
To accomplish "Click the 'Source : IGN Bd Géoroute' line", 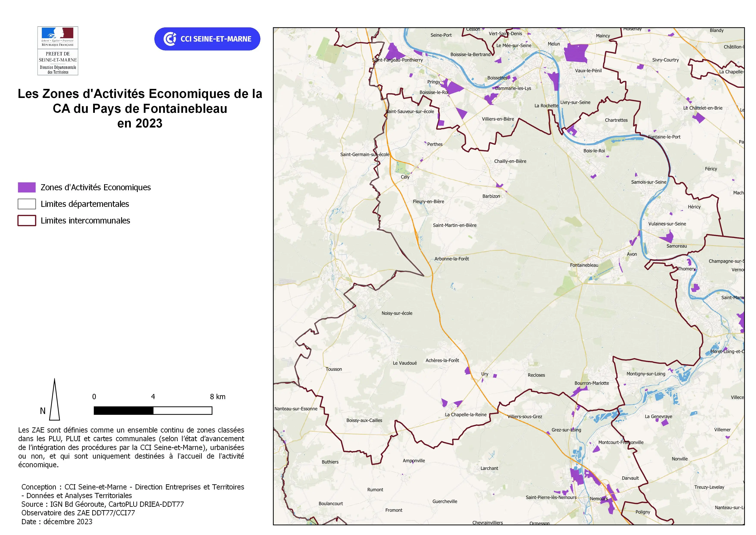I will [x=102, y=504].
